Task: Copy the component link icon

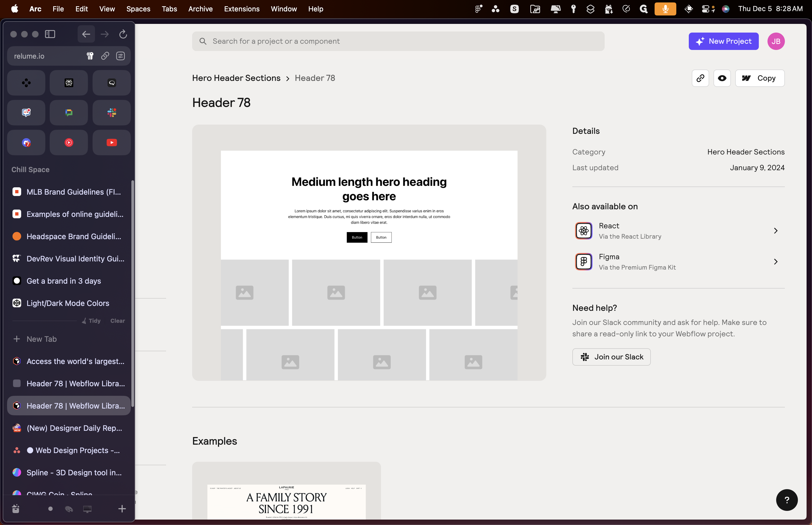Action: (x=700, y=78)
